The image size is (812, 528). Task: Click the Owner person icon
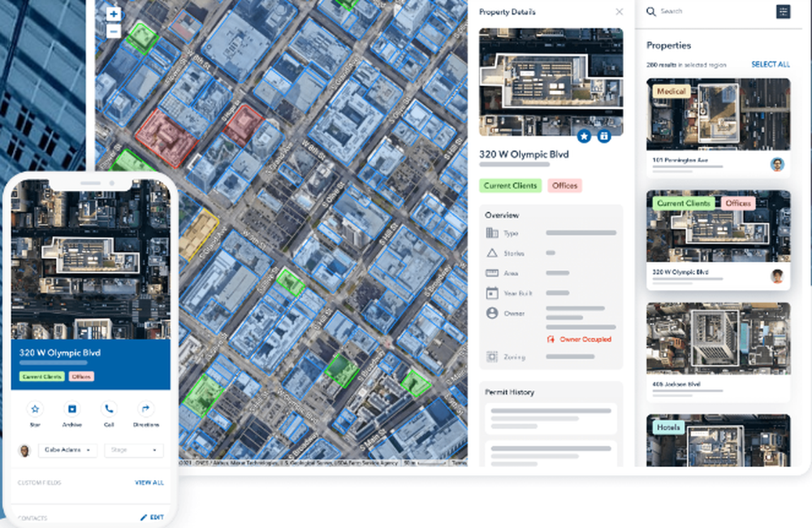[492, 313]
